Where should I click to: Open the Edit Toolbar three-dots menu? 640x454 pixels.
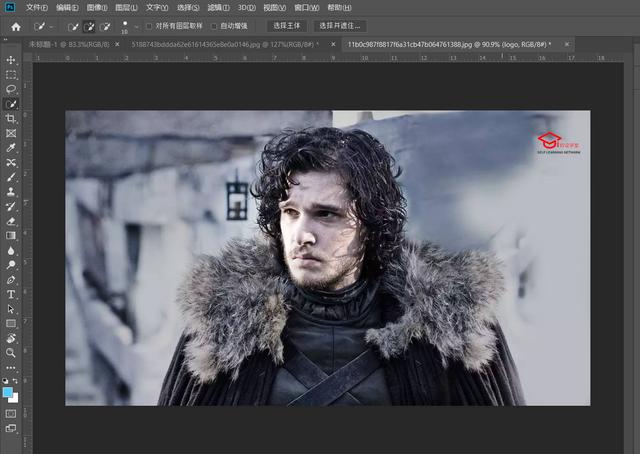point(11,367)
